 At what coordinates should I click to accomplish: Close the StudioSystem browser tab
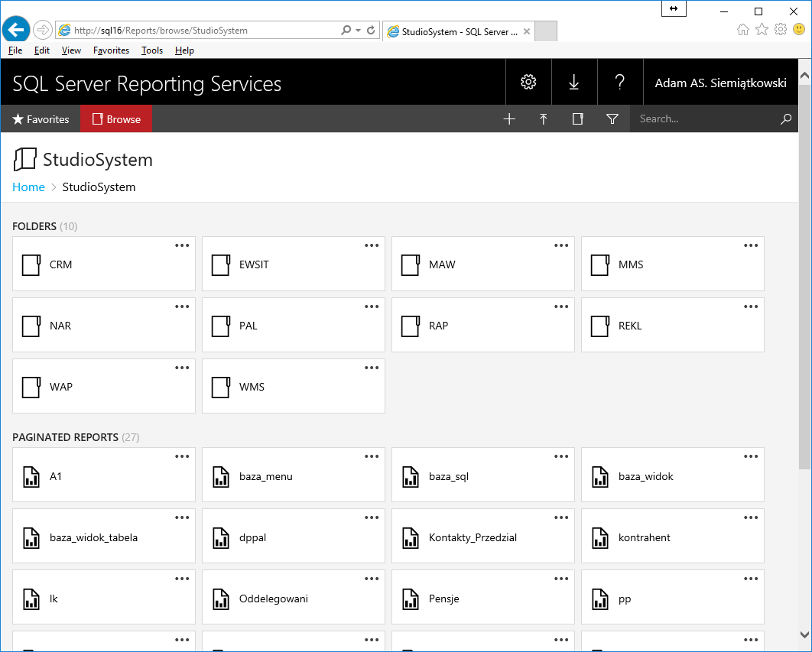[x=527, y=31]
